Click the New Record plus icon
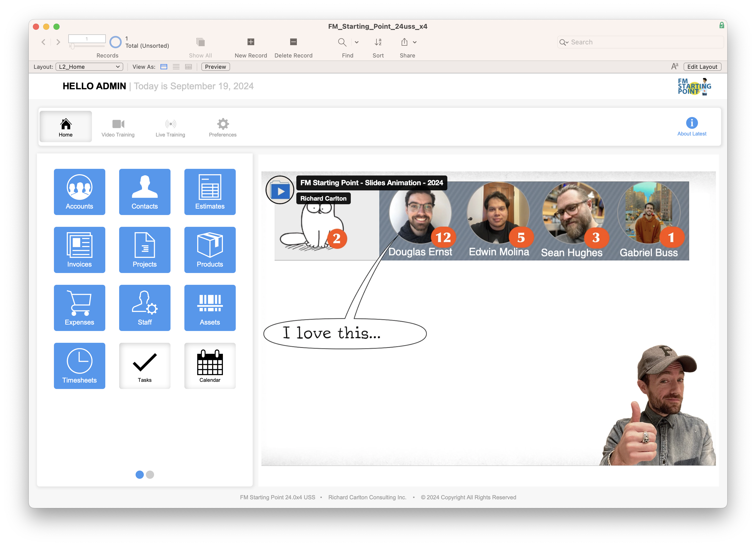 [x=251, y=42]
